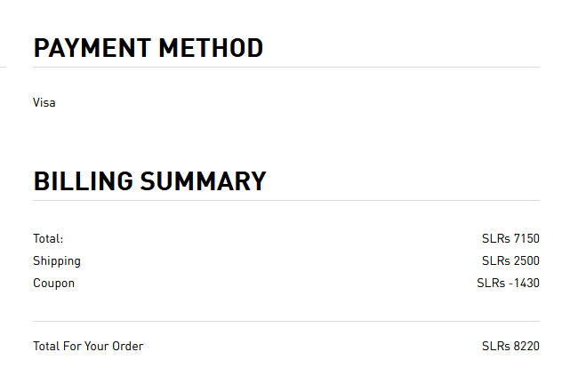Select the Coupon label
The width and height of the screenshot is (578, 392).
(54, 284)
